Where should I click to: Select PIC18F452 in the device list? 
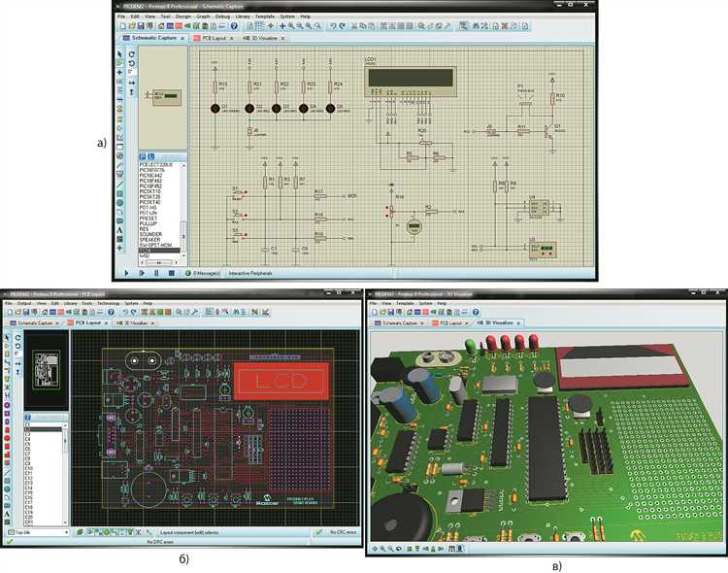click(x=150, y=186)
